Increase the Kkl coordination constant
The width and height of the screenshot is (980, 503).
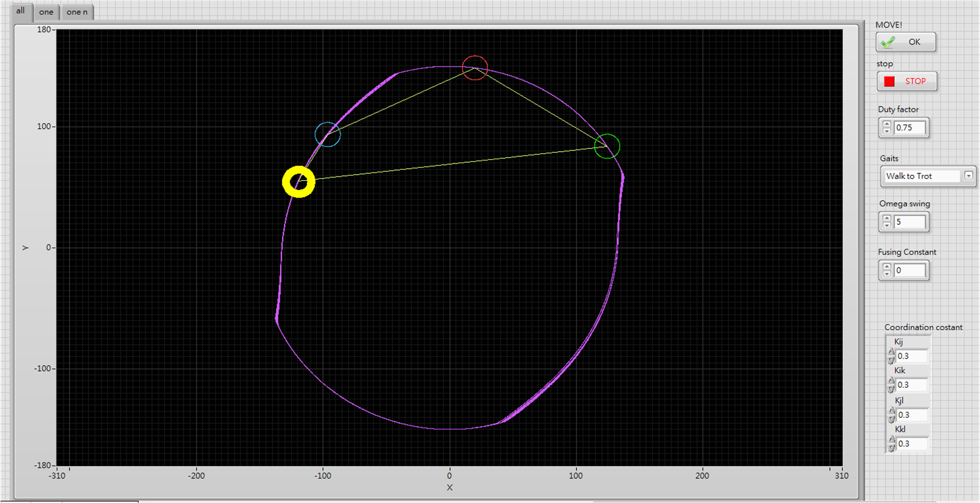[x=891, y=440]
